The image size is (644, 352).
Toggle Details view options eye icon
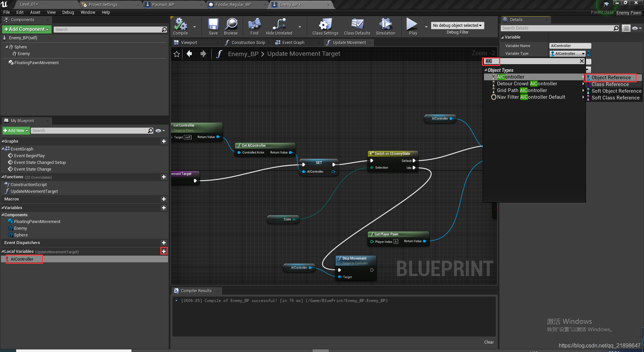point(636,28)
